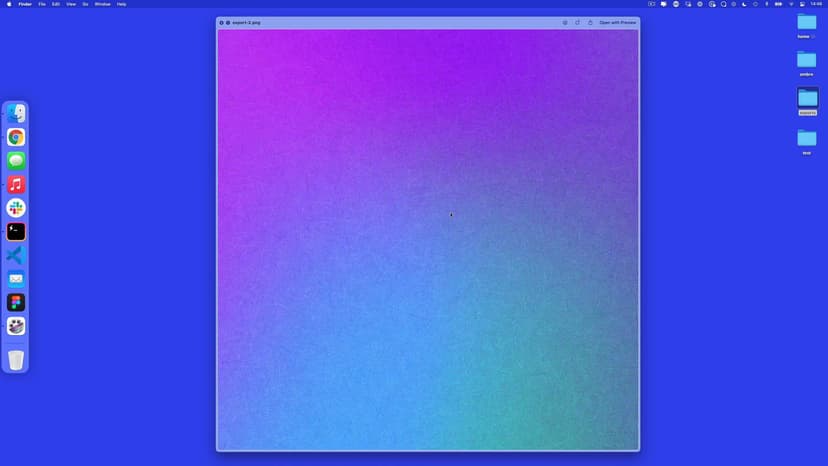Launch Visual Studio Code from Dock

[16, 255]
